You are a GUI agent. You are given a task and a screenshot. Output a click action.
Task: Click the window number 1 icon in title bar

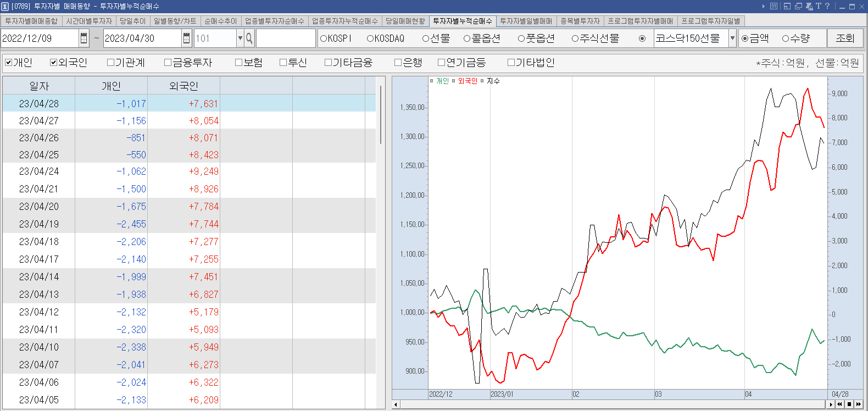pos(5,6)
